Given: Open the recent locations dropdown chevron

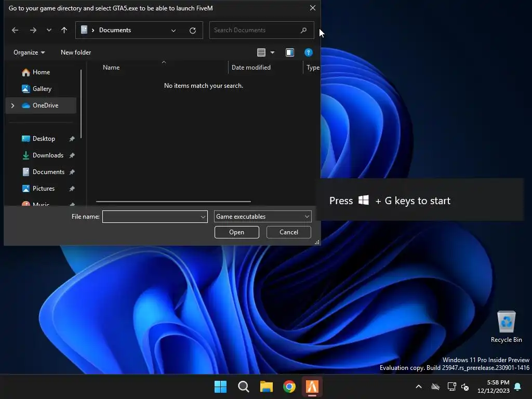Looking at the screenshot, I should click(x=49, y=30).
